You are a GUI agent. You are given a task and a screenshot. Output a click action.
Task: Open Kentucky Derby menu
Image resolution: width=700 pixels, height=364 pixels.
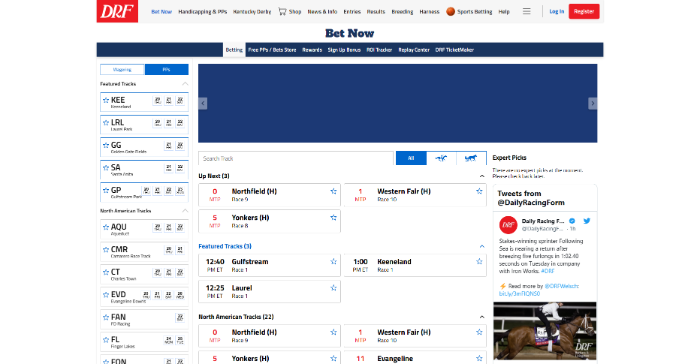tap(252, 12)
